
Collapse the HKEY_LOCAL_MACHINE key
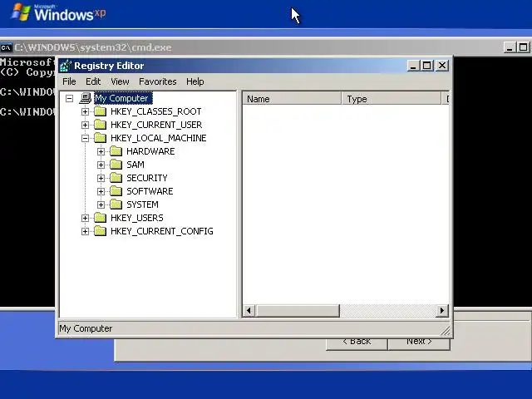[85, 138]
